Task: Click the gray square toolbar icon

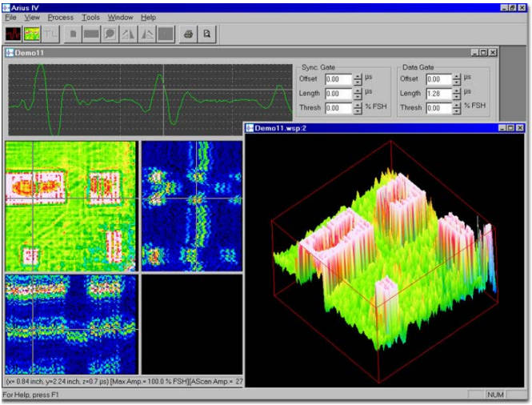Action: coord(166,34)
